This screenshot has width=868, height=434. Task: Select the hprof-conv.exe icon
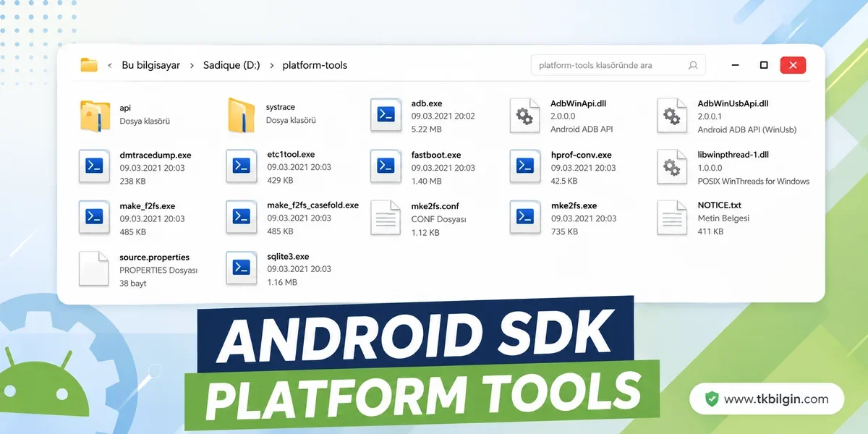pos(524,166)
